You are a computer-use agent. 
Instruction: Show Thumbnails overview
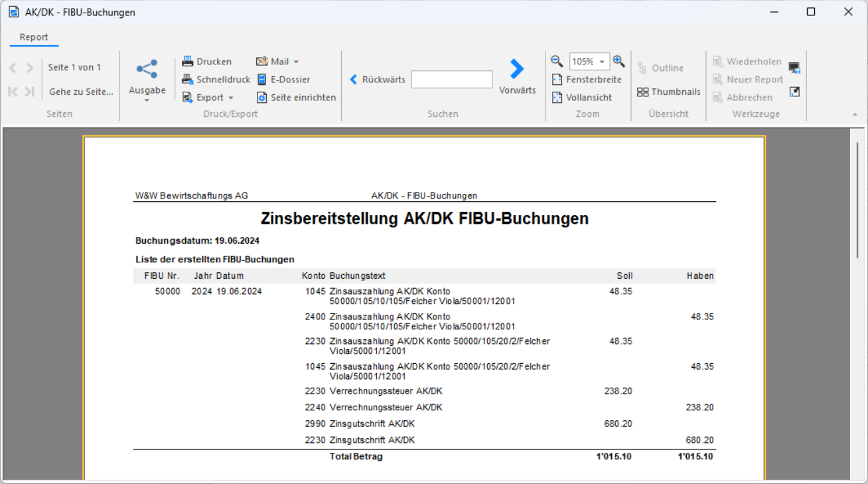[669, 92]
